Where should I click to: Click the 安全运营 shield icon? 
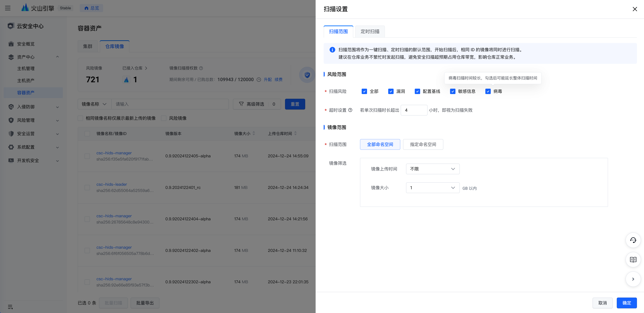point(11,134)
